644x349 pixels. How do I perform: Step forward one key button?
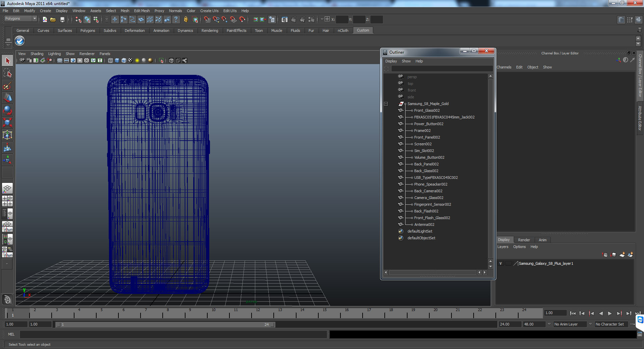pos(619,313)
